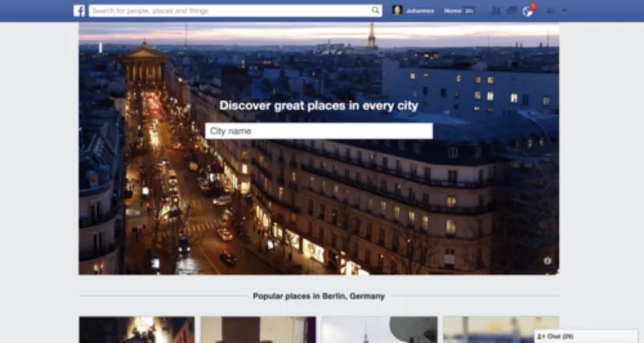Image resolution: width=644 pixels, height=343 pixels.
Task: Open the messages icon
Action: [512, 10]
